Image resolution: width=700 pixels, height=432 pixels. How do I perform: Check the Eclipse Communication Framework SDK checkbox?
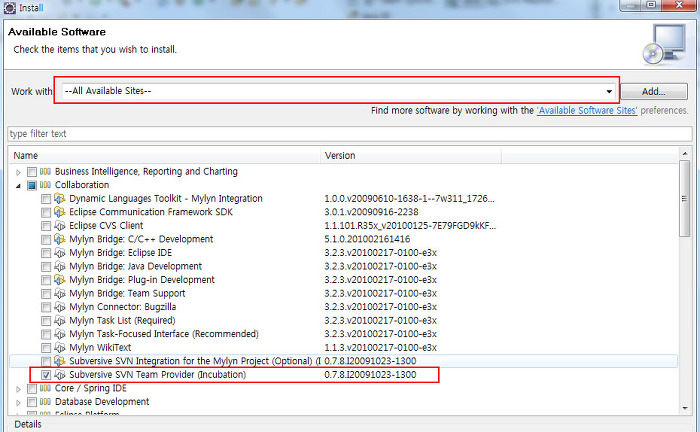click(46, 212)
